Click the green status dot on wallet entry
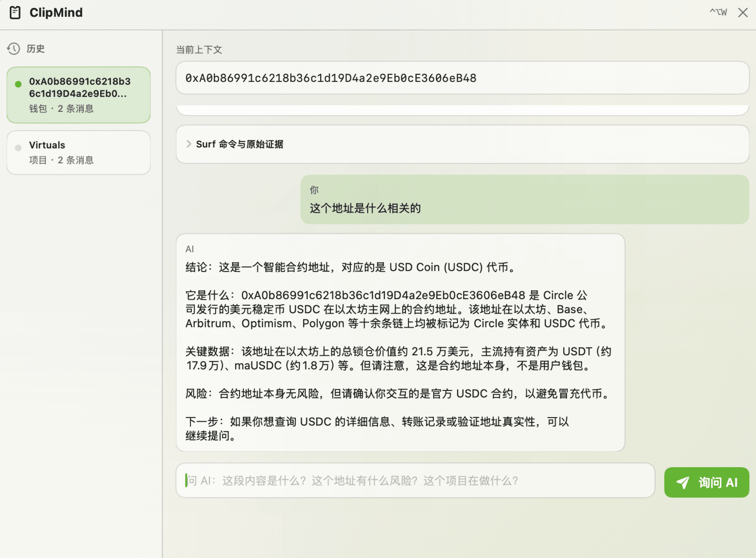The width and height of the screenshot is (756, 558). tap(18, 84)
